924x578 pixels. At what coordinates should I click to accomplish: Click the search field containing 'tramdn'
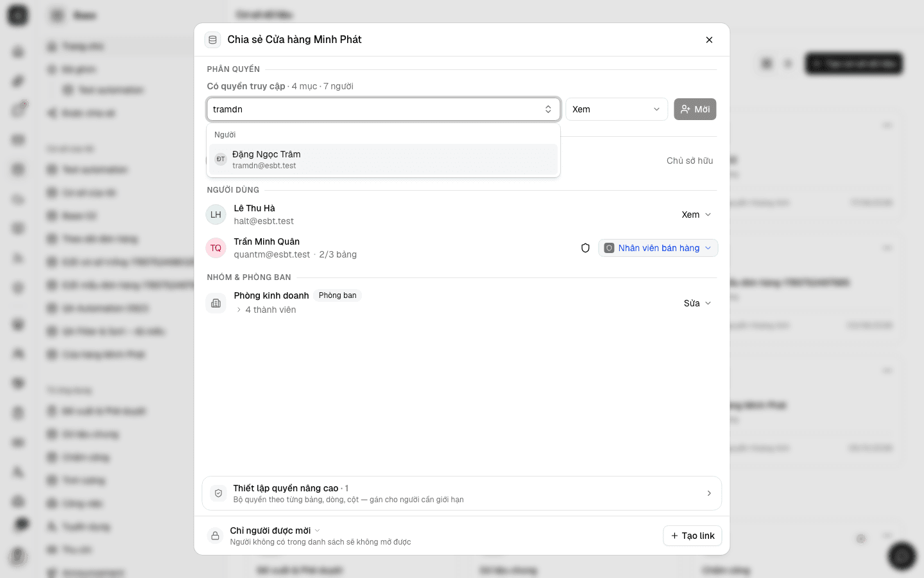pos(383,109)
